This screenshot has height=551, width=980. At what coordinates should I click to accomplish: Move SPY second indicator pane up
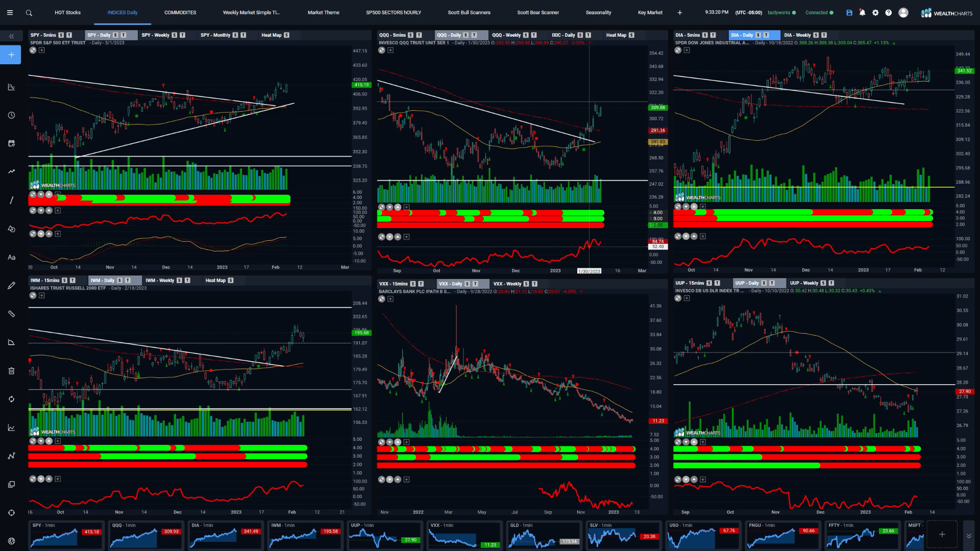click(x=49, y=211)
